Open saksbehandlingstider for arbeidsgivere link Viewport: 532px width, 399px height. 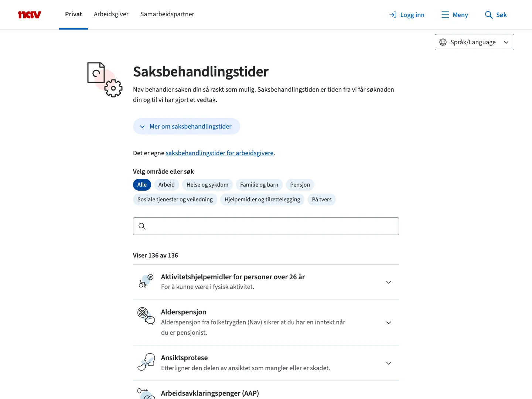[219, 153]
